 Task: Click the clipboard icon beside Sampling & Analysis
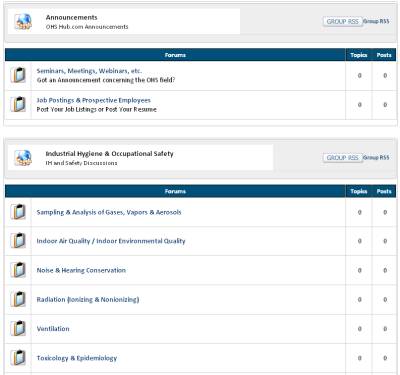tap(18, 212)
